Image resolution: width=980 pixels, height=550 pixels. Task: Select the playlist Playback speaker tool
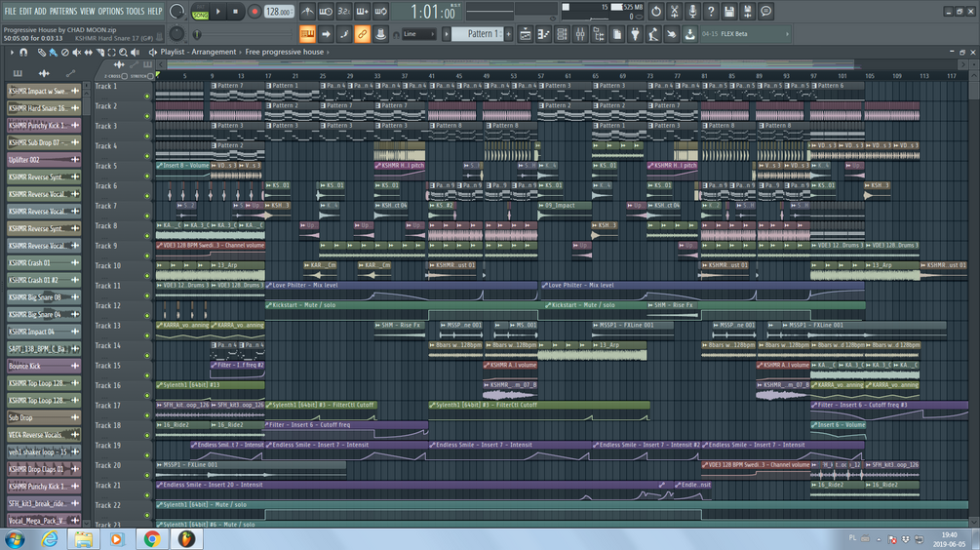pyautogui.click(x=135, y=53)
